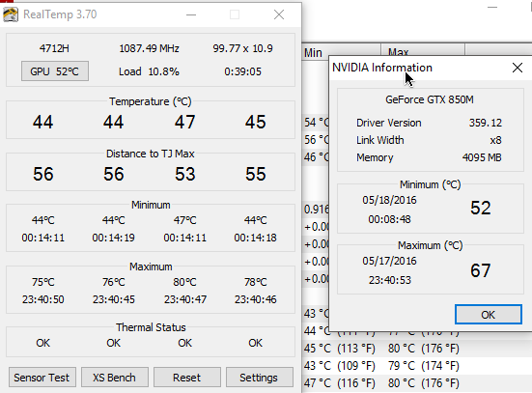
Task: Click the GPU 52°C button
Action: [55, 71]
